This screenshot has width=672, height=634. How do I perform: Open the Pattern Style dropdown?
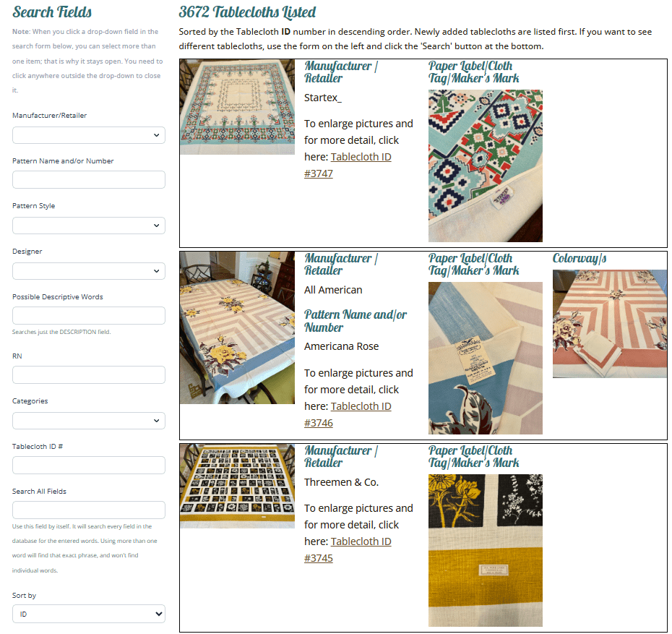pyautogui.click(x=88, y=226)
